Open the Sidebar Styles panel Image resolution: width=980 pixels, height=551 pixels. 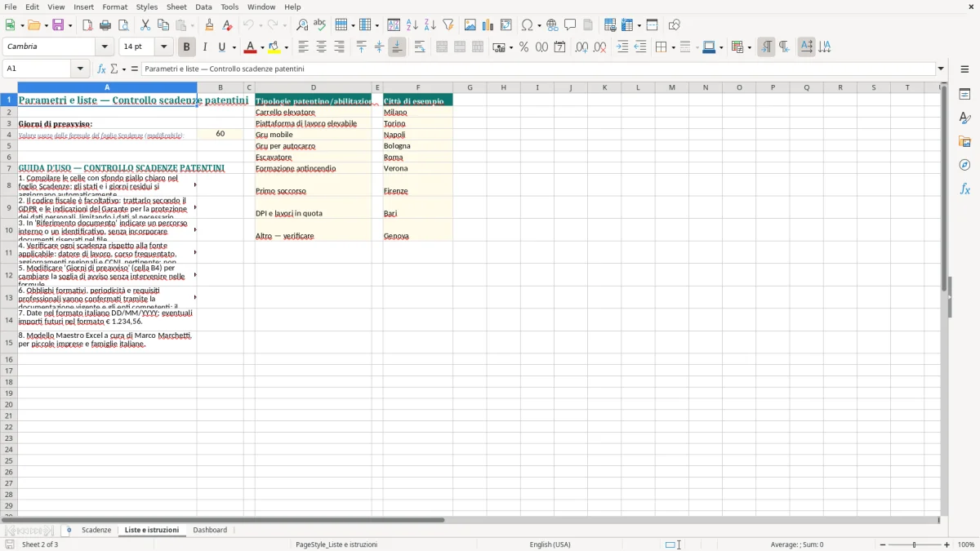[x=964, y=118]
